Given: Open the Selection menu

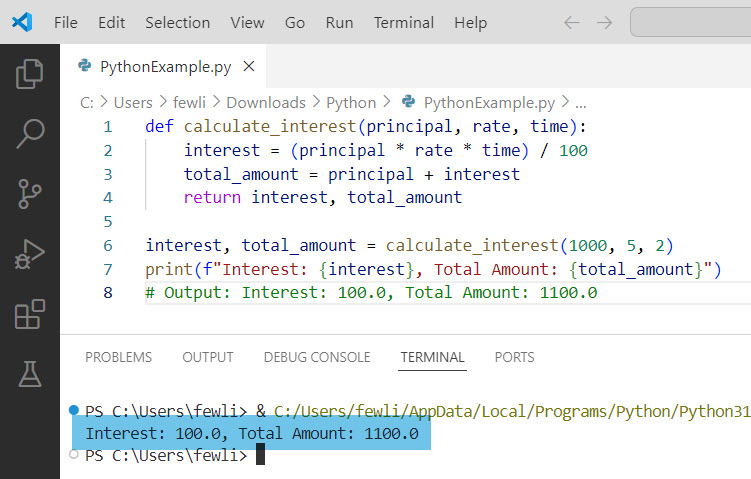Looking at the screenshot, I should [x=178, y=23].
